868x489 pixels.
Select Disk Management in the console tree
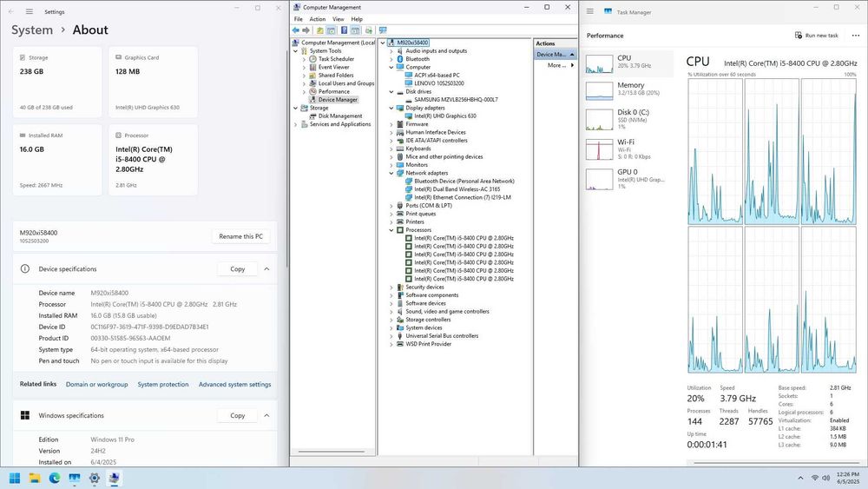[340, 116]
